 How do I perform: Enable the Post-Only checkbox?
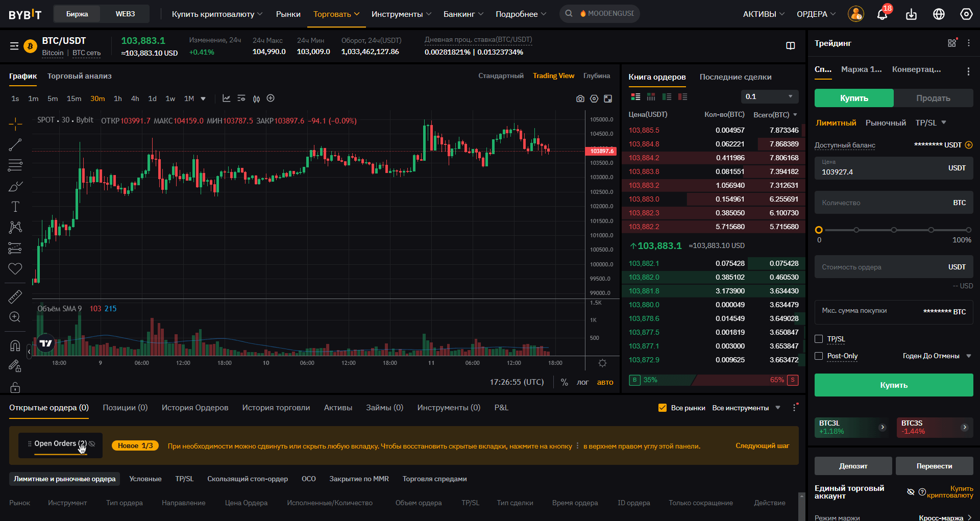[819, 356]
